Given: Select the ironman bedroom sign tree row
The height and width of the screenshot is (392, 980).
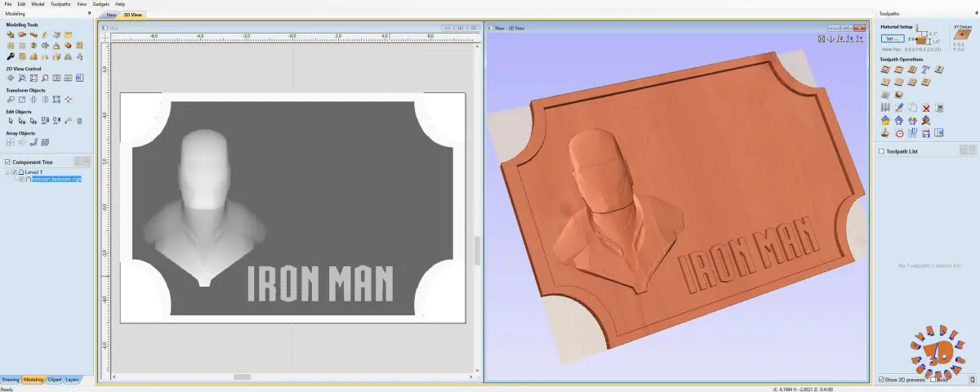Looking at the screenshot, I should (56, 179).
